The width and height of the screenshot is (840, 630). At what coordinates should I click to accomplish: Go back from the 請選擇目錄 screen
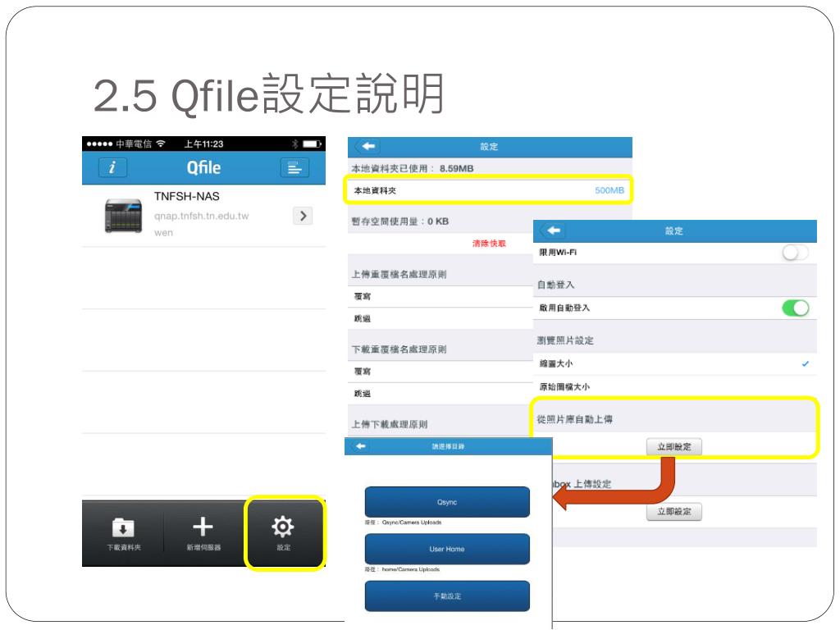(x=361, y=446)
